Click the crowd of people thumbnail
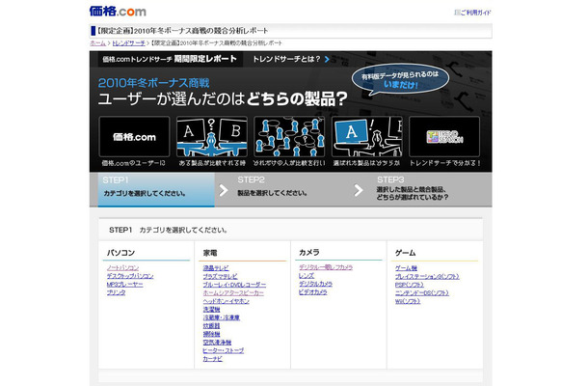 [x=289, y=137]
